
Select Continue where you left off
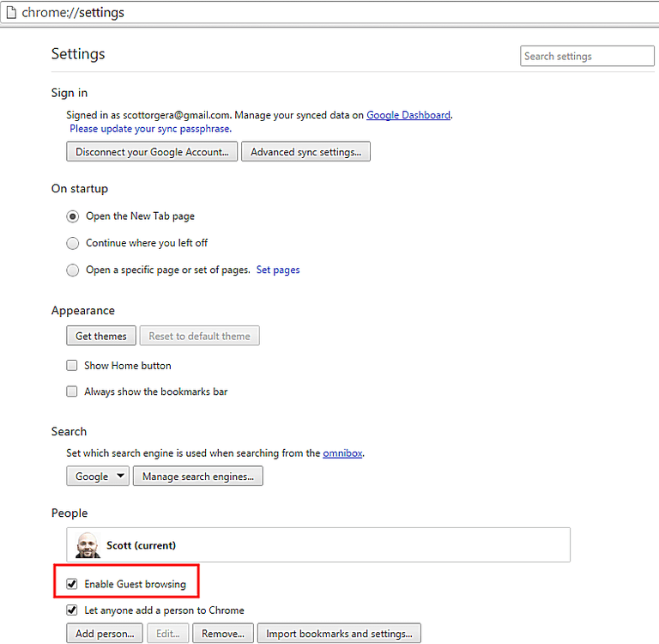point(72,243)
